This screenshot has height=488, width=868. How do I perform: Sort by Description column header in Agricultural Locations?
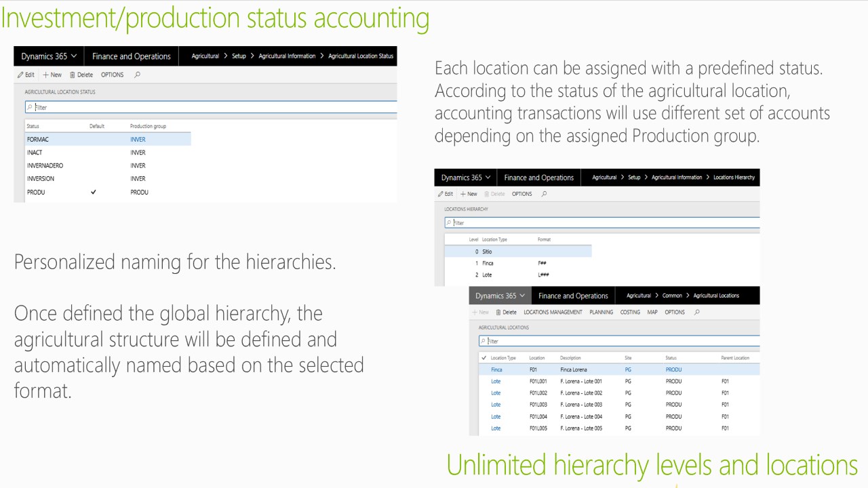pyautogui.click(x=570, y=358)
